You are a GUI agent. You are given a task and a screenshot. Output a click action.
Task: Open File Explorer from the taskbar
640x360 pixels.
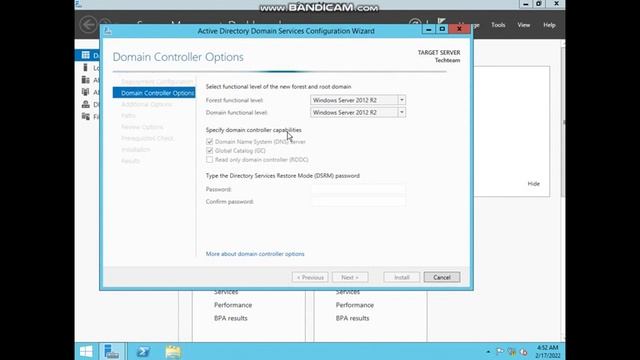173,352
